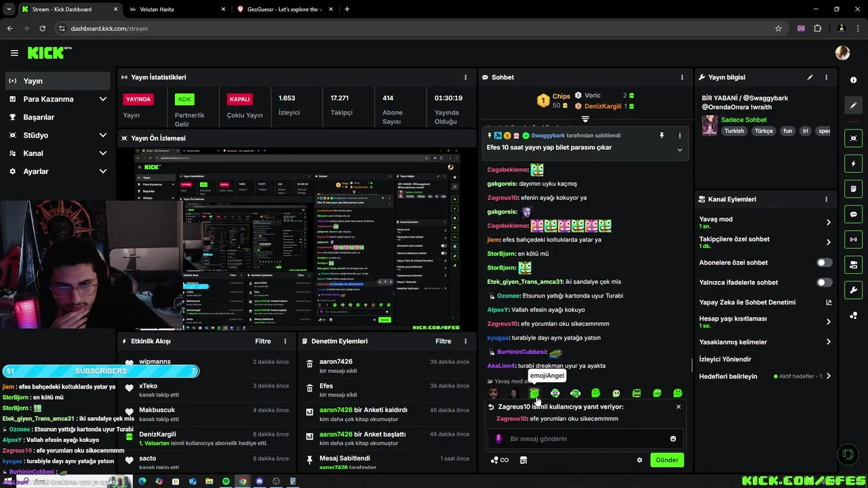Open Denetim Eylemleri panel options menu
The height and width of the screenshot is (488, 868).
(x=465, y=341)
